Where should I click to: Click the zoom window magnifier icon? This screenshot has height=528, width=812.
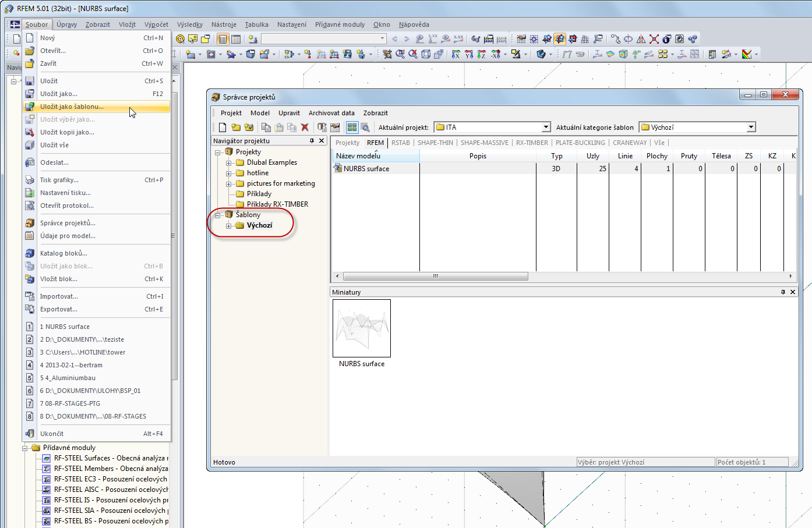pos(400,54)
